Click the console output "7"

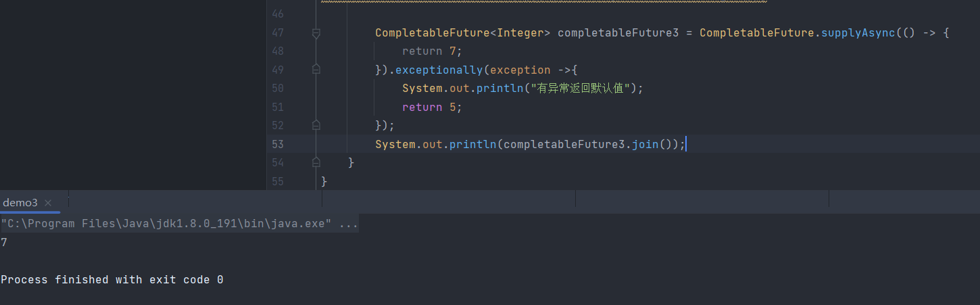coord(4,242)
